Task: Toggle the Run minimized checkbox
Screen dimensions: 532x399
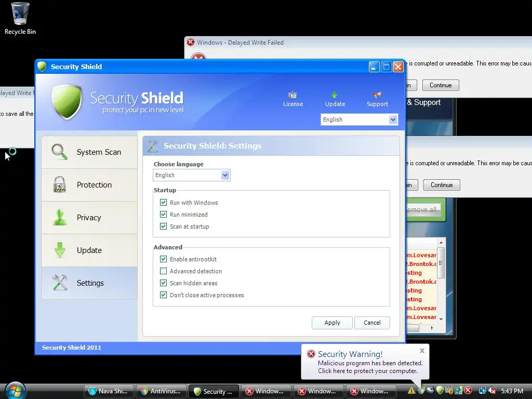Action: tap(163, 215)
